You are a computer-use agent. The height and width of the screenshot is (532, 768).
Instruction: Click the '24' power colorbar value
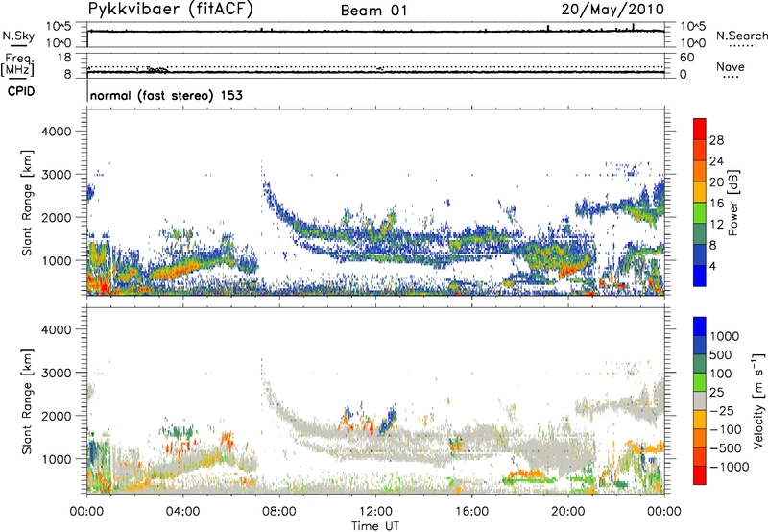[716, 161]
